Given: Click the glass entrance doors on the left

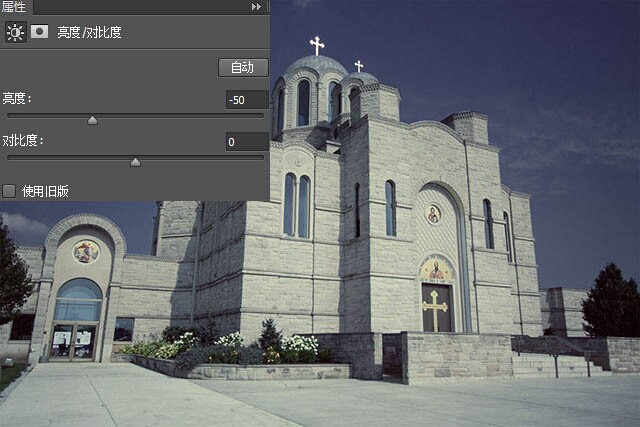Looking at the screenshot, I should point(73,342).
